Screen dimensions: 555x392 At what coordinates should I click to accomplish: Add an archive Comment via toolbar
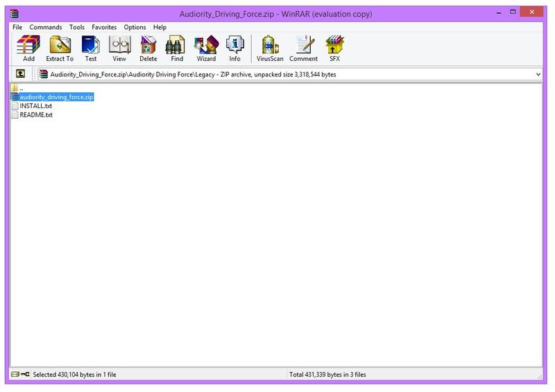[x=303, y=48]
